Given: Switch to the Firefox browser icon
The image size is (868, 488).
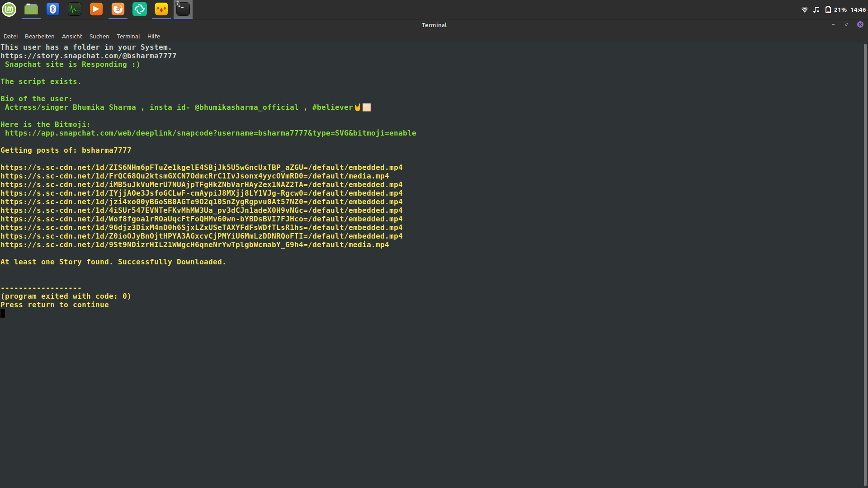Looking at the screenshot, I should (x=118, y=9).
